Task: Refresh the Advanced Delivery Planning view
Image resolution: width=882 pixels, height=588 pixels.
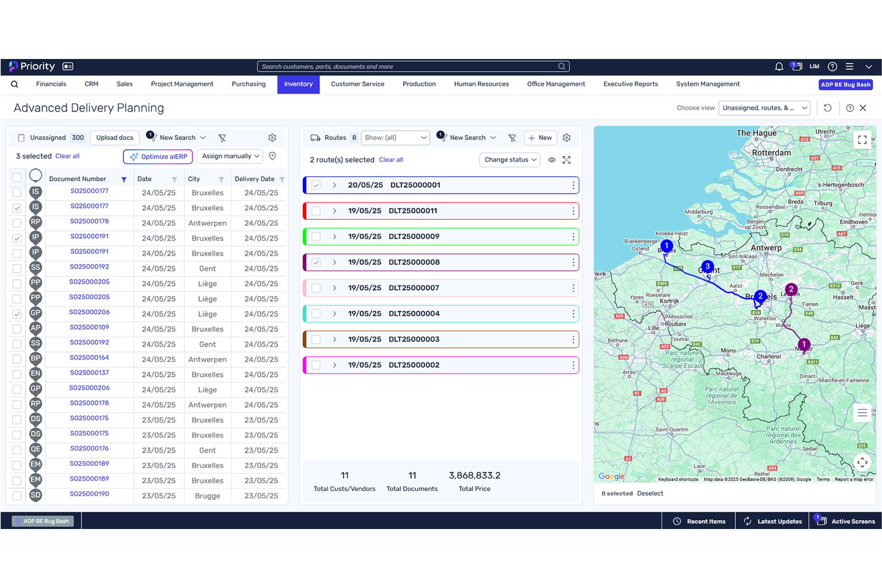Action: tap(827, 108)
